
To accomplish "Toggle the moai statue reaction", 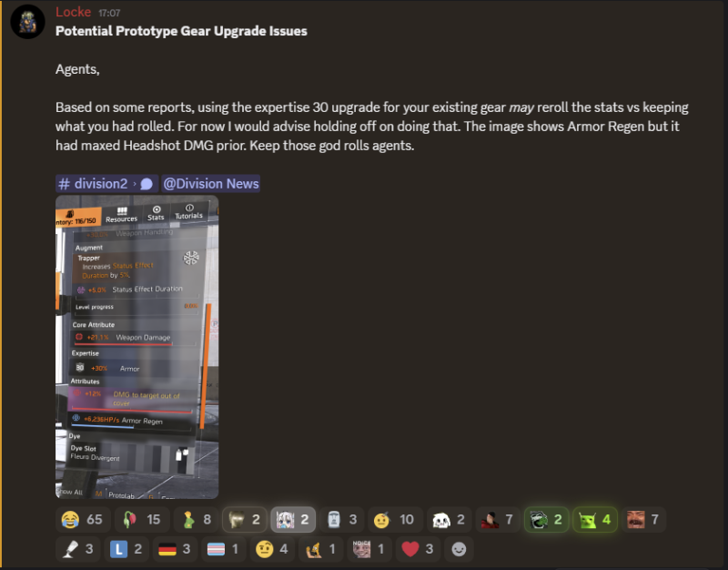I will [342, 519].
